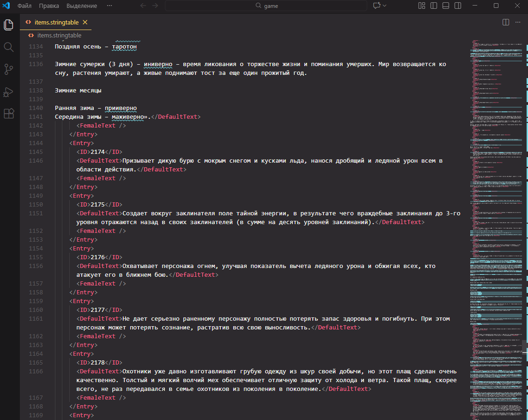
Task: Click DefaultText tag on line 1156
Action: pyautogui.click(x=99, y=266)
